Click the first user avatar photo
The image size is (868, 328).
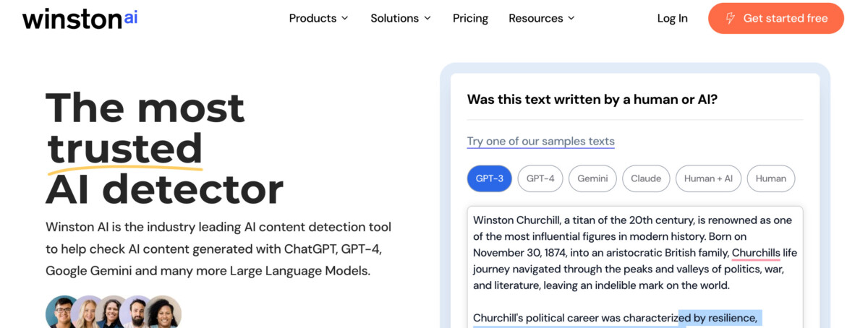pos(62,314)
